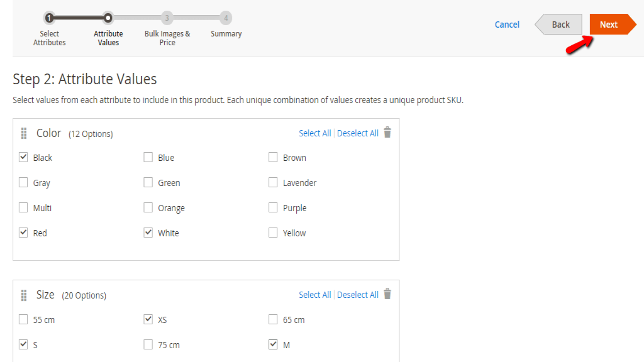
Task: Click the step 4 Summary circle
Action: [x=226, y=19]
